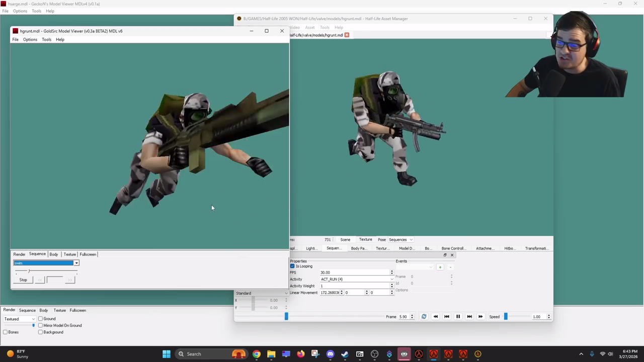Switch to the Scene view button

pos(345,240)
